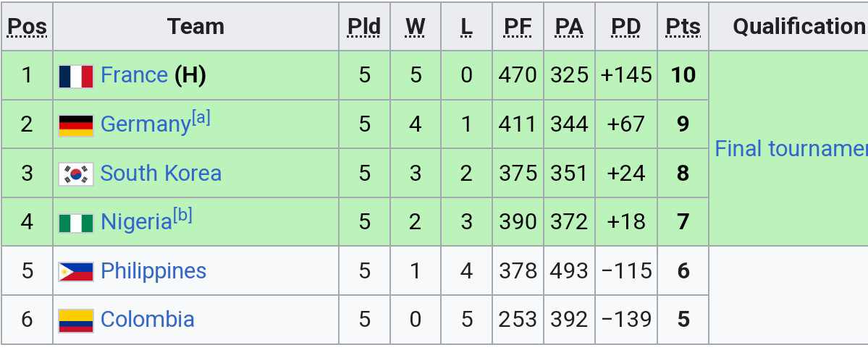Click the South Korea flag icon

tap(76, 174)
